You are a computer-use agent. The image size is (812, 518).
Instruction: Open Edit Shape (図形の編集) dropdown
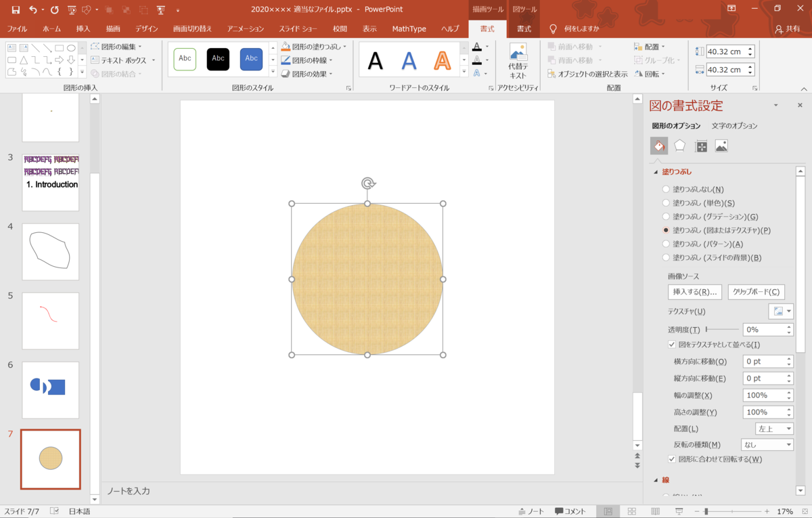(117, 47)
